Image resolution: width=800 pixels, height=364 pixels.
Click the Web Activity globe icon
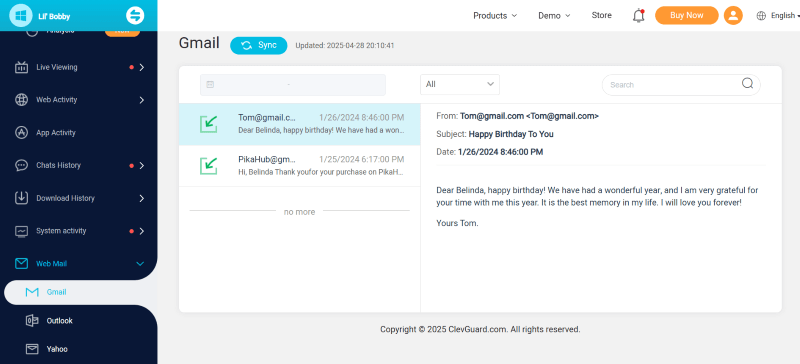21,100
